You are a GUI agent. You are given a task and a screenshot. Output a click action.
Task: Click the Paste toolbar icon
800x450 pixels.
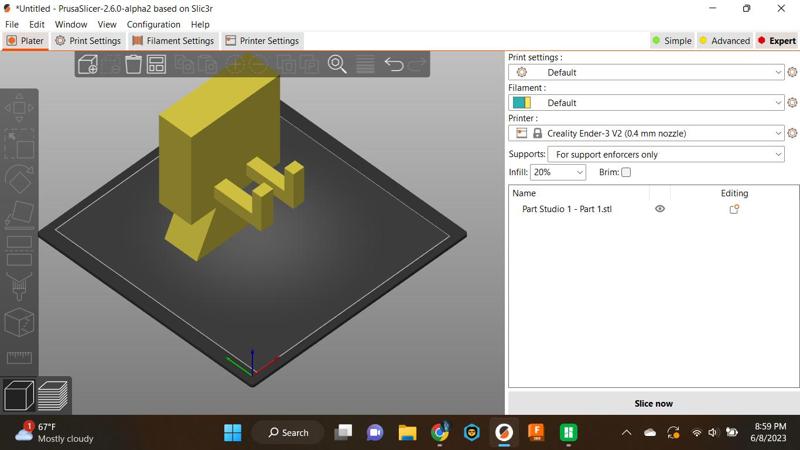coord(208,64)
